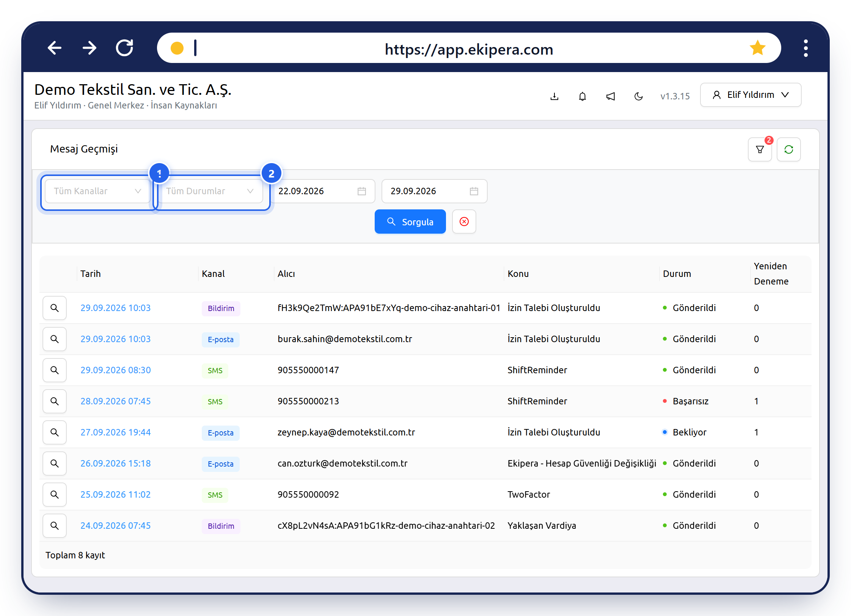This screenshot has width=851, height=616.
Task: Bookmark the page with the star icon
Action: click(757, 48)
